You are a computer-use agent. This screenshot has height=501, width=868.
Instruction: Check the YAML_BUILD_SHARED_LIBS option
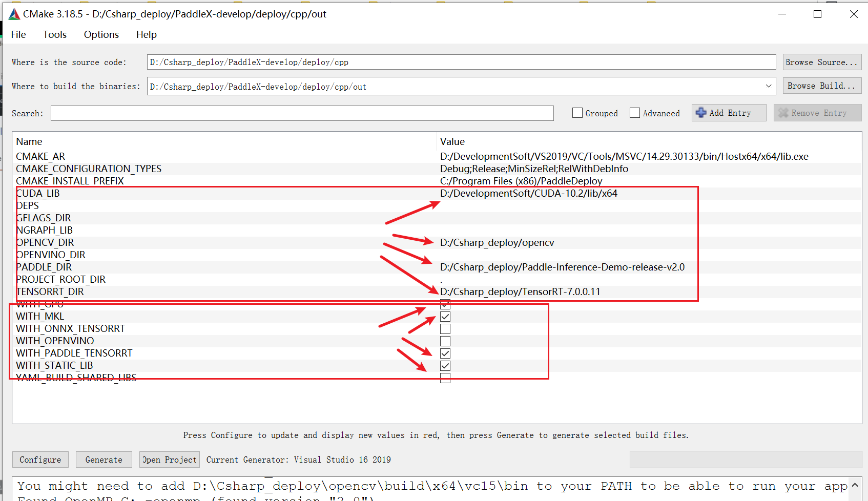pos(445,378)
